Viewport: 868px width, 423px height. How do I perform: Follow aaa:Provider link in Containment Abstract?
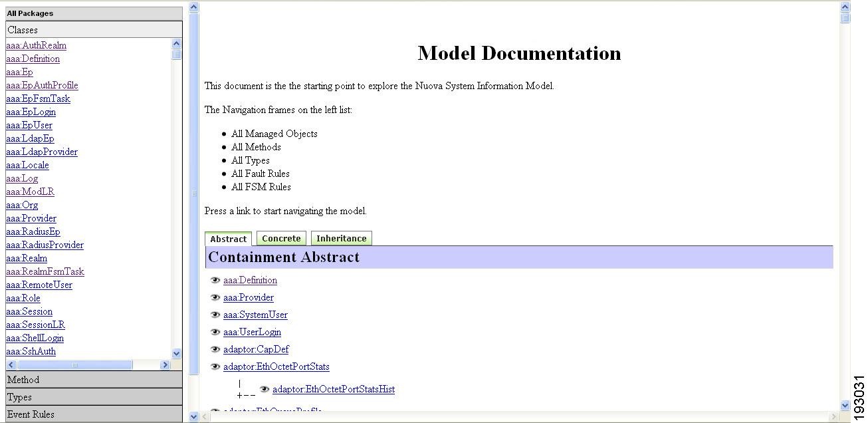(249, 297)
